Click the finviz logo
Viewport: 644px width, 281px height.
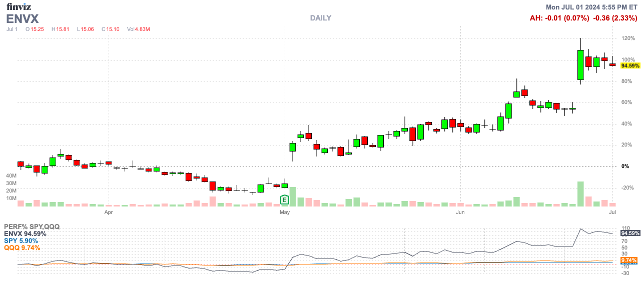(18, 6)
